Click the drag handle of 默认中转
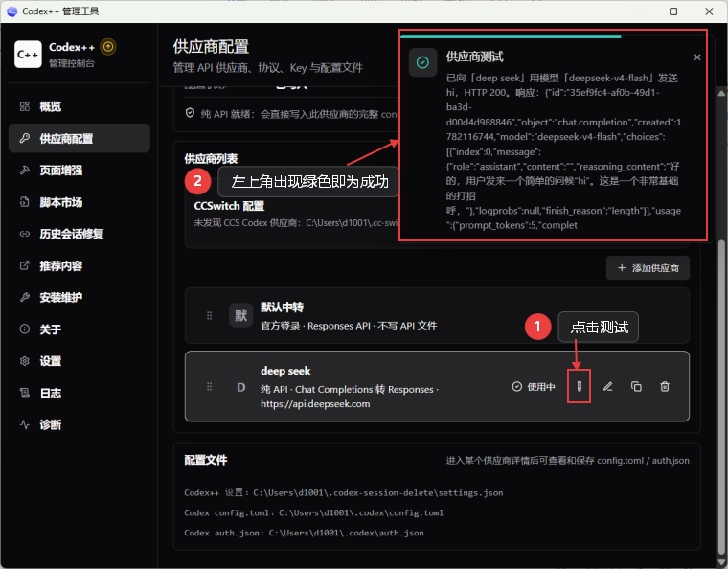The width and height of the screenshot is (728, 569). [210, 315]
